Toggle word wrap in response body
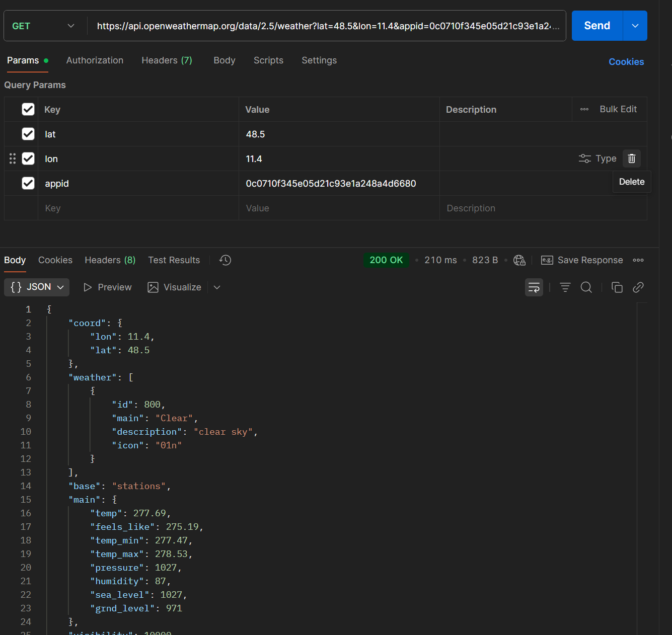This screenshot has height=635, width=672. (534, 287)
